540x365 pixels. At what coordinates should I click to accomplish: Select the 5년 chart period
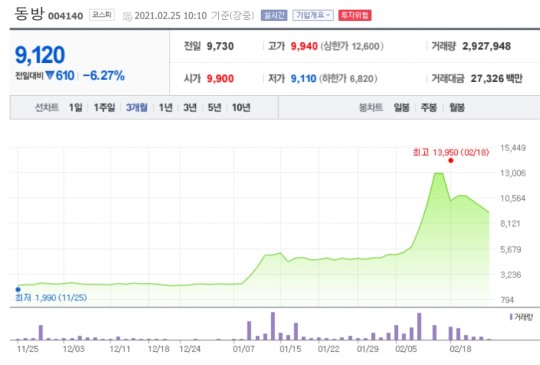pos(215,108)
